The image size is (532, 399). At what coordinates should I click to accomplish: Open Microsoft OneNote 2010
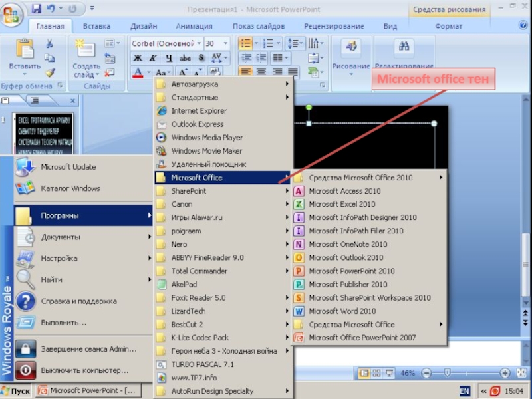pos(347,244)
